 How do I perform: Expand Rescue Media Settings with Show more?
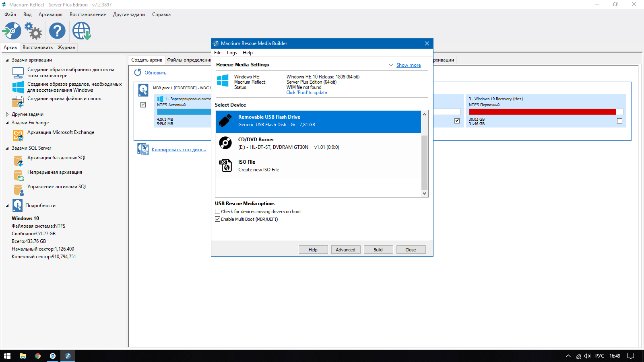pyautogui.click(x=408, y=65)
